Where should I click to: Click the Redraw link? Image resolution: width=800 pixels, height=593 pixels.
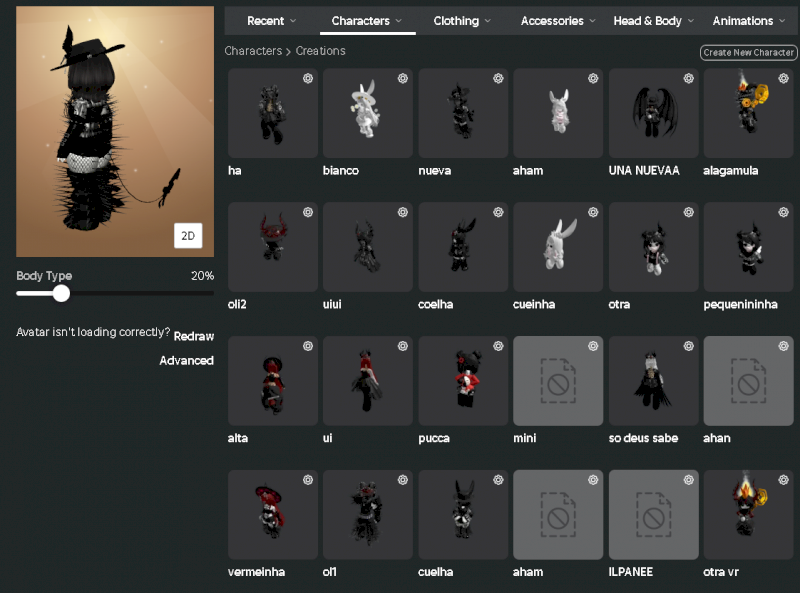coord(194,336)
